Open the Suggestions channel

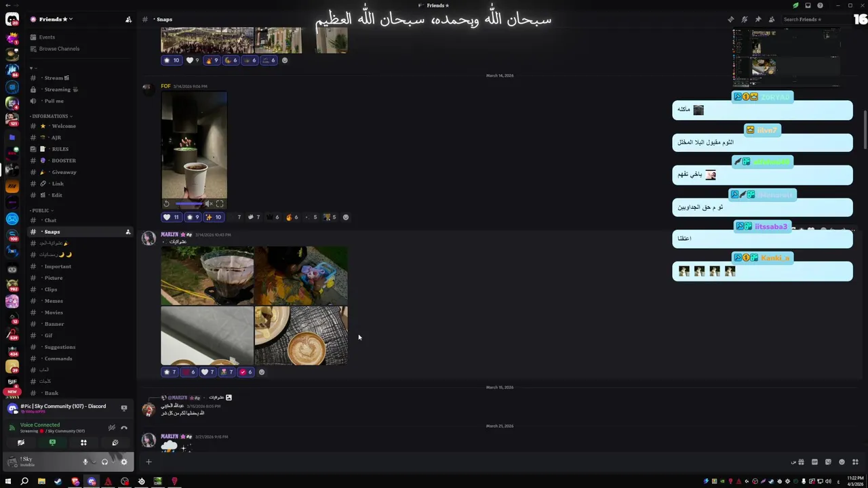pyautogui.click(x=80, y=347)
